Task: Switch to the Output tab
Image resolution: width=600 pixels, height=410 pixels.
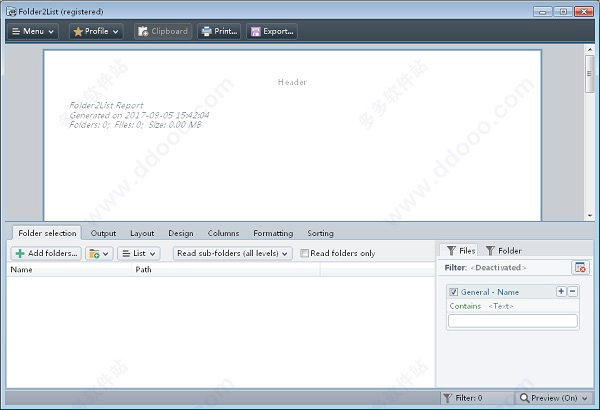Action: (x=103, y=233)
